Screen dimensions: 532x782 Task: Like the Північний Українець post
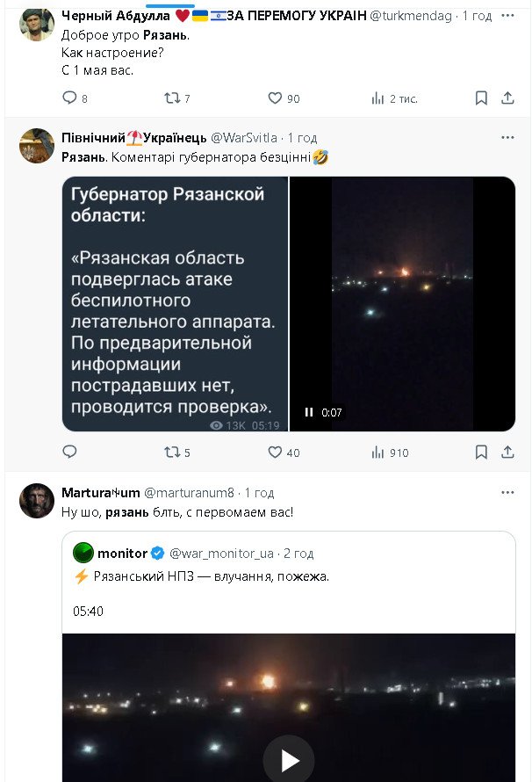tap(275, 453)
